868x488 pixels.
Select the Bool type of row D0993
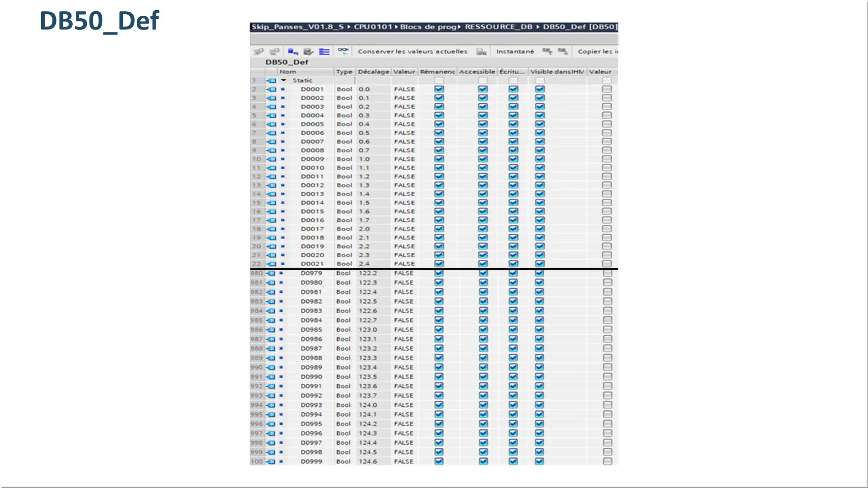click(x=343, y=405)
